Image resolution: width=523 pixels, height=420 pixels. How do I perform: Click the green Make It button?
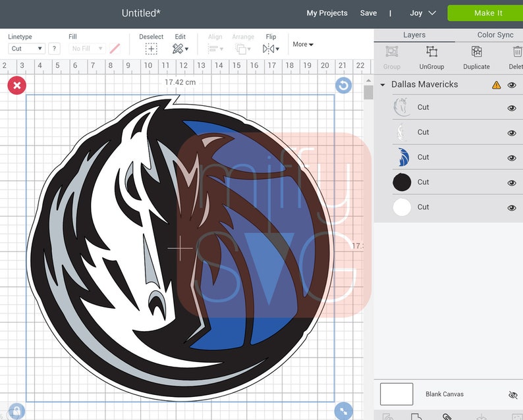coord(485,13)
